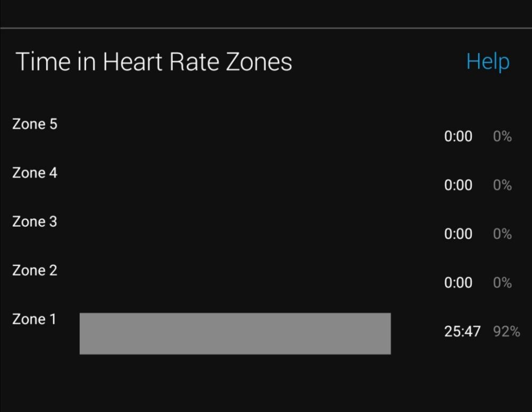Click the Zone 5 percentage 0%
This screenshot has height=412, width=532.
pyautogui.click(x=502, y=136)
